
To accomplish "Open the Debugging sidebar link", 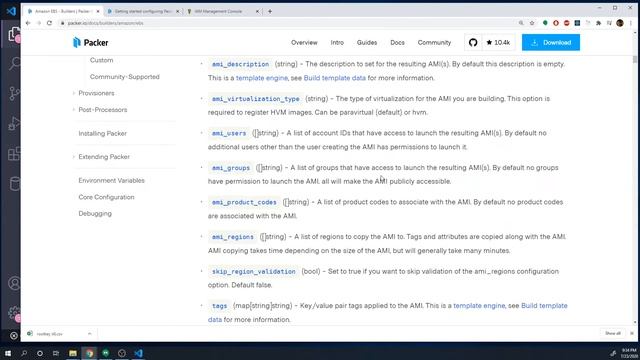I will tap(95, 213).
